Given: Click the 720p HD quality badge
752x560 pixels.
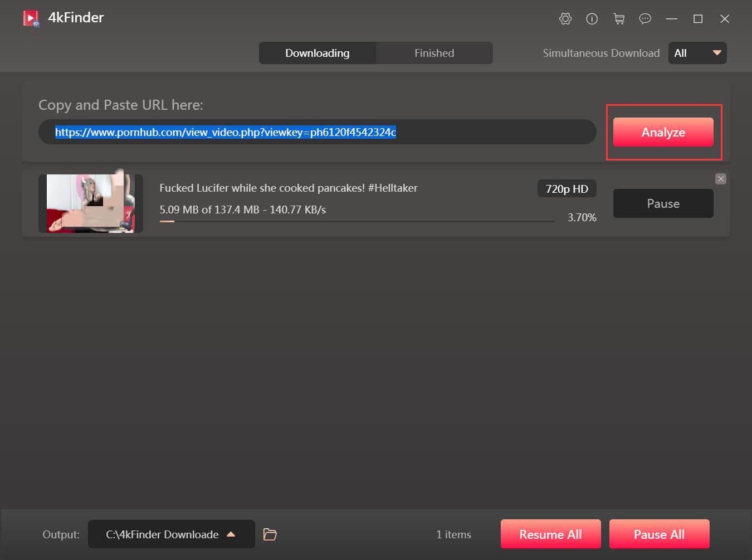Looking at the screenshot, I should pyautogui.click(x=567, y=189).
